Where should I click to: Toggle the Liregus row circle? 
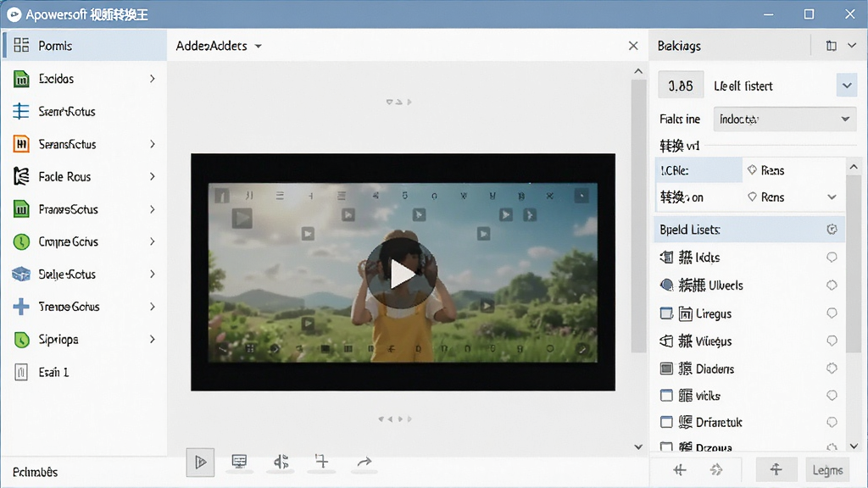point(832,313)
